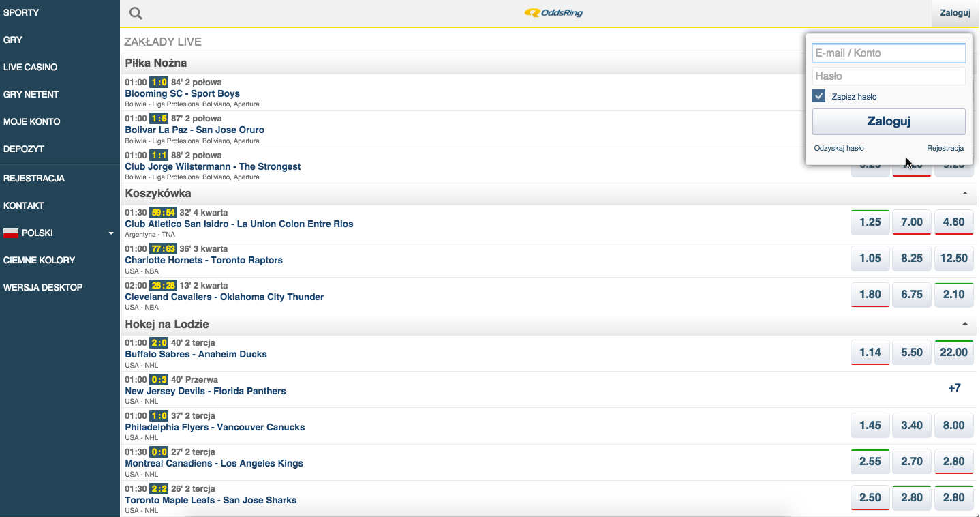Pick 8.25 odds in Hornets - Raptors row

pyautogui.click(x=912, y=258)
